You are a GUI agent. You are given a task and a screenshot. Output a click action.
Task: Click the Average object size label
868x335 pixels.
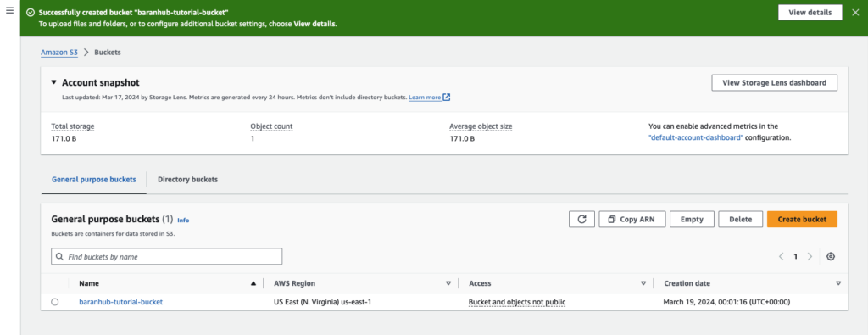[481, 126]
